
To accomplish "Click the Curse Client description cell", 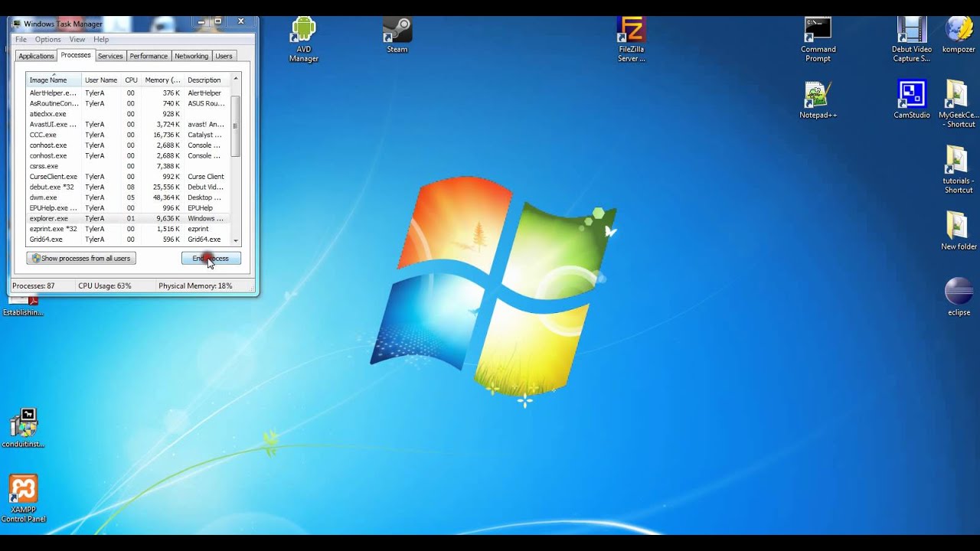I will 206,177.
